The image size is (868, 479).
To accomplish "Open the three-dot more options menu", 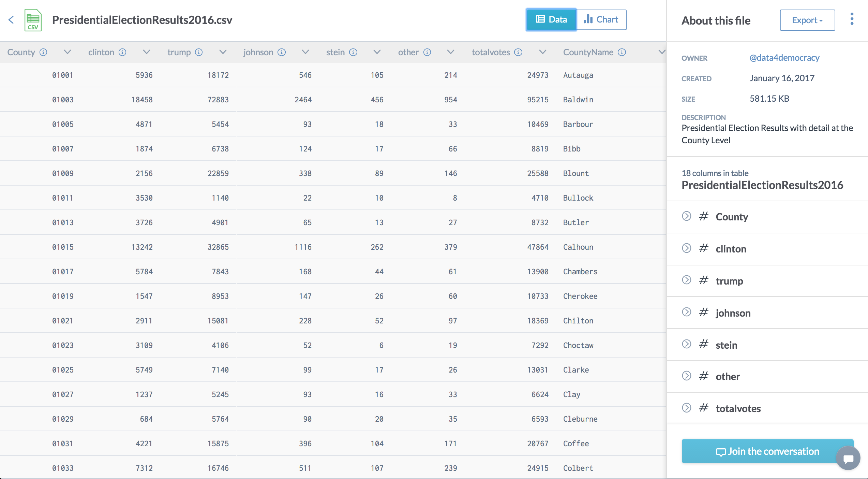I will pos(852,19).
